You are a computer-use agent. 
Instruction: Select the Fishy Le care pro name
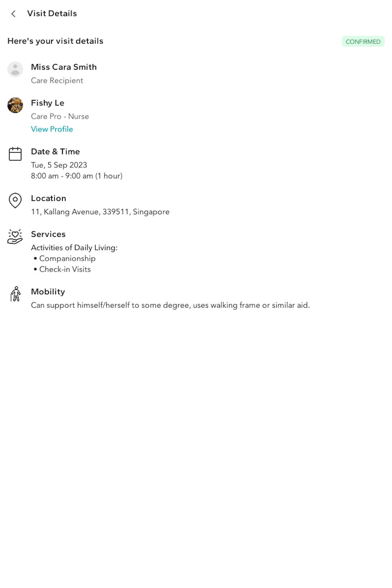[48, 103]
